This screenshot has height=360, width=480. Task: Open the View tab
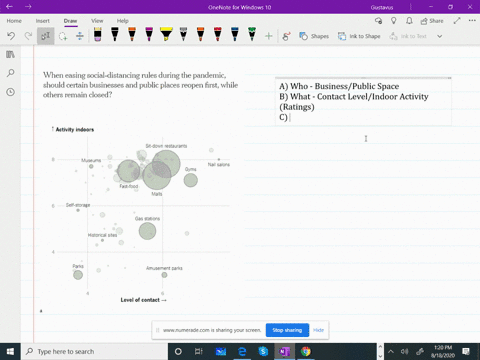point(97,21)
